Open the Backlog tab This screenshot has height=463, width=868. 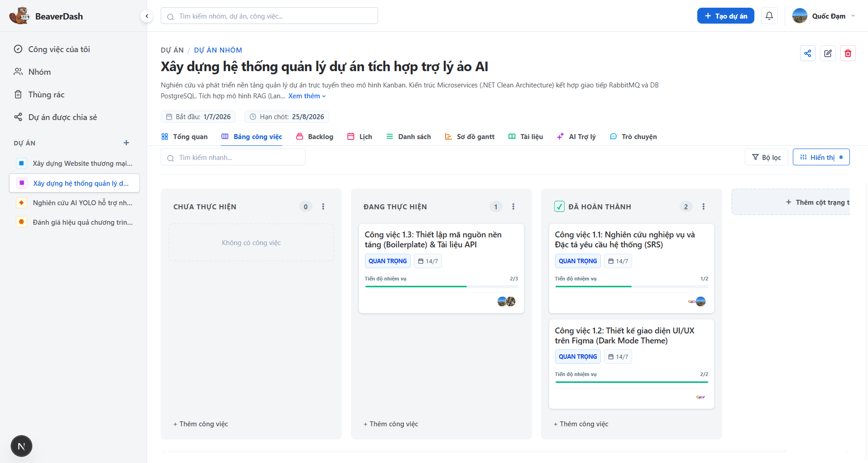pos(314,136)
